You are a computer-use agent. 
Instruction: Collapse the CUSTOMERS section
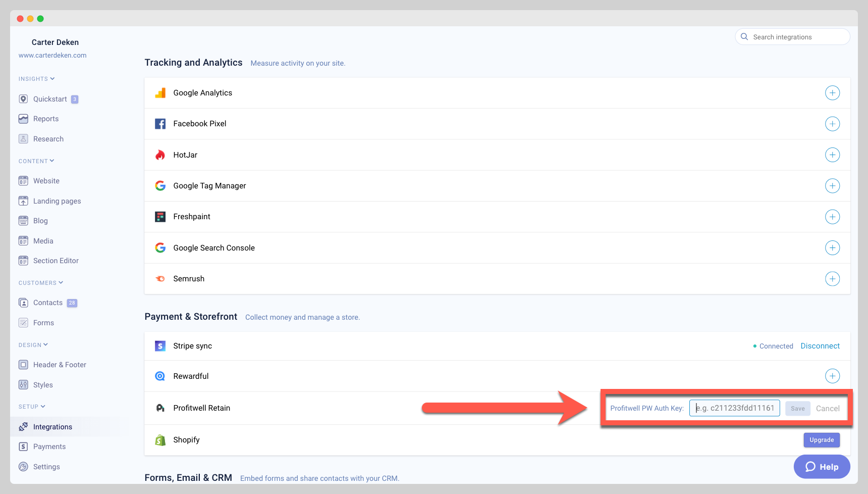pyautogui.click(x=40, y=282)
